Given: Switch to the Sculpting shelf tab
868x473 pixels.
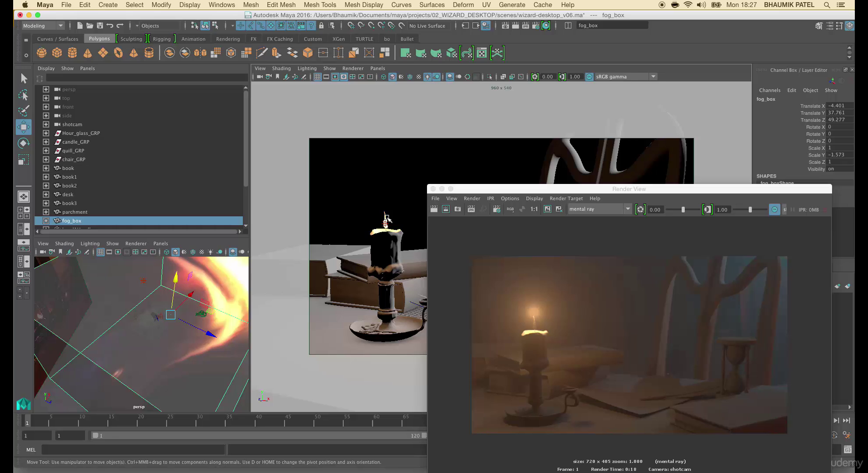Looking at the screenshot, I should pos(131,39).
